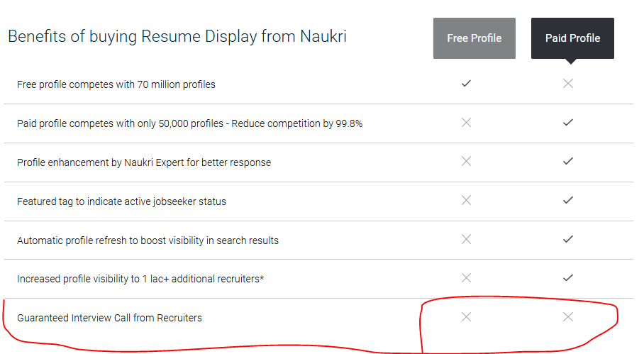Screen dimensions: 644x354
Task: Click Free Profile cross for Automatic profile refresh
Action: coord(466,239)
